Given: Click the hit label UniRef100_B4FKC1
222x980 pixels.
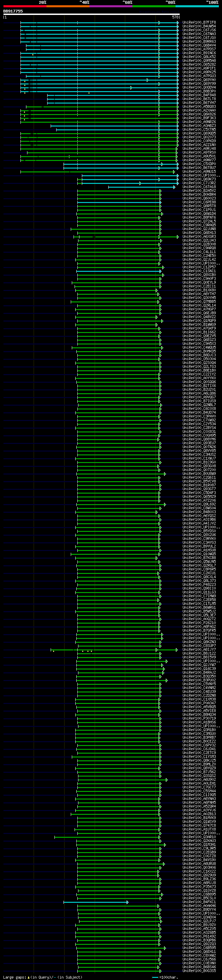Looking at the screenshot, I should coord(199,902).
